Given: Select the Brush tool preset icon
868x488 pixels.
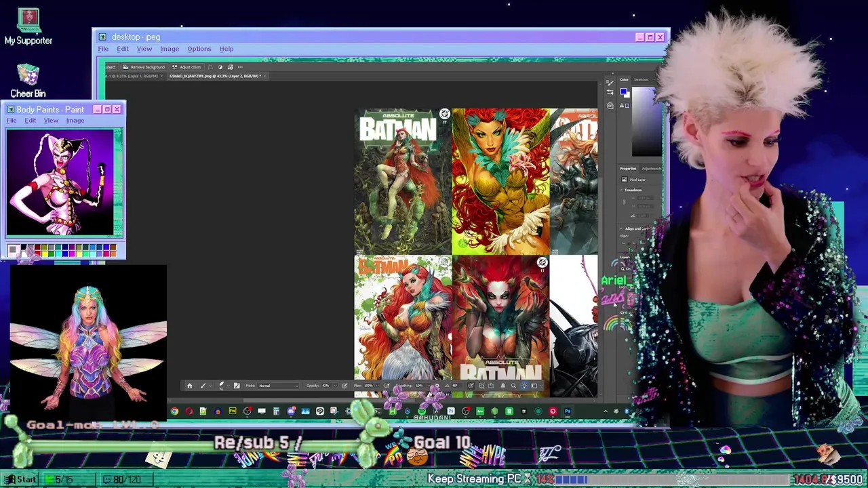Looking at the screenshot, I should [203, 386].
